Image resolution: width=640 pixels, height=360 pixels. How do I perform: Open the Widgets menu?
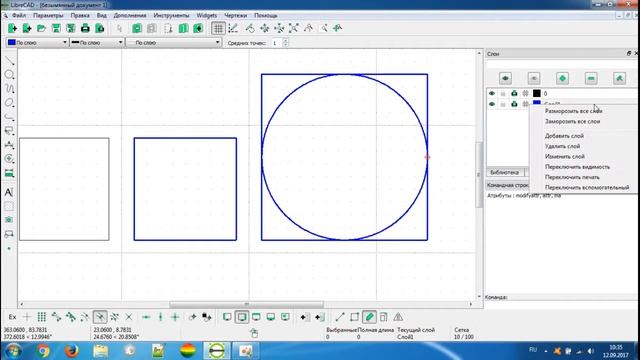207,16
